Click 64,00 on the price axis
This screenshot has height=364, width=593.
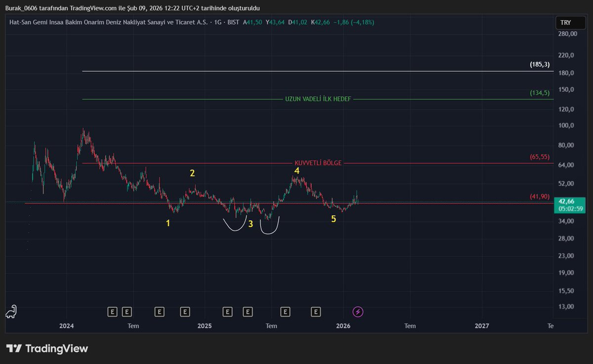[x=566, y=165]
